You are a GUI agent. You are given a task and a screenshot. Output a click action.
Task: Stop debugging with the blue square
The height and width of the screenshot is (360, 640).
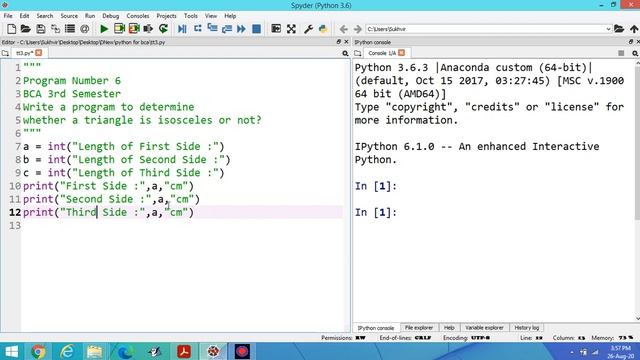point(256,29)
